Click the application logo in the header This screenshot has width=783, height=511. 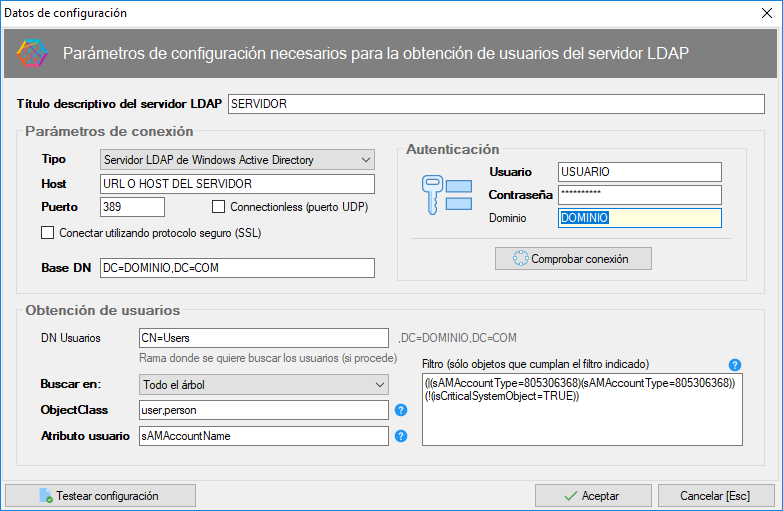32,53
